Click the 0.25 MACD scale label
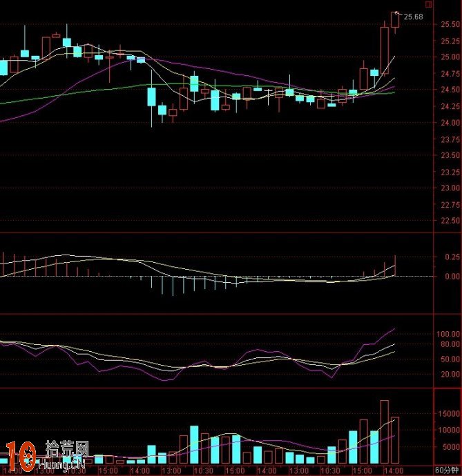The image size is (462, 476). 452,257
